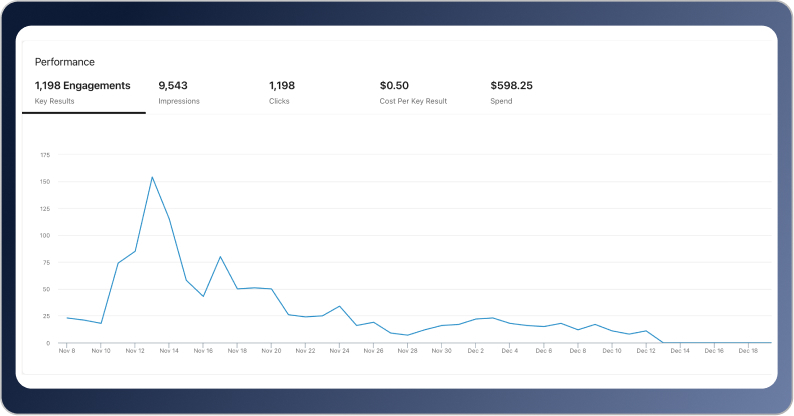Switch to the $598.25 Spend tab

511,92
